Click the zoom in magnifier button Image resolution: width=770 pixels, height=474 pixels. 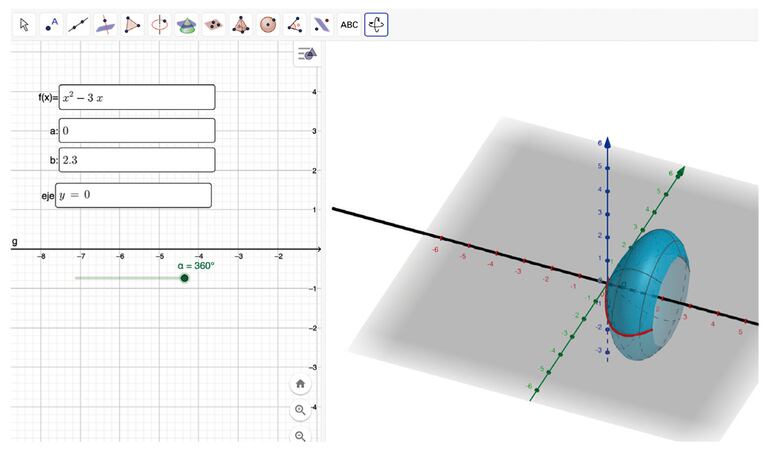pyautogui.click(x=301, y=410)
